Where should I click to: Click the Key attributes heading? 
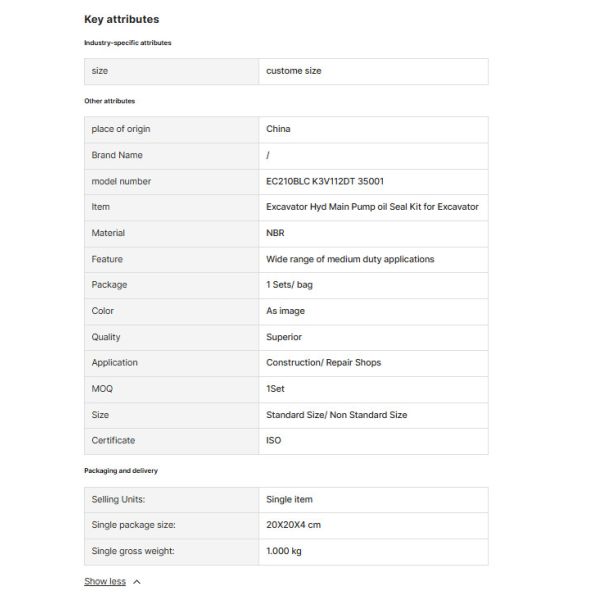(121, 19)
